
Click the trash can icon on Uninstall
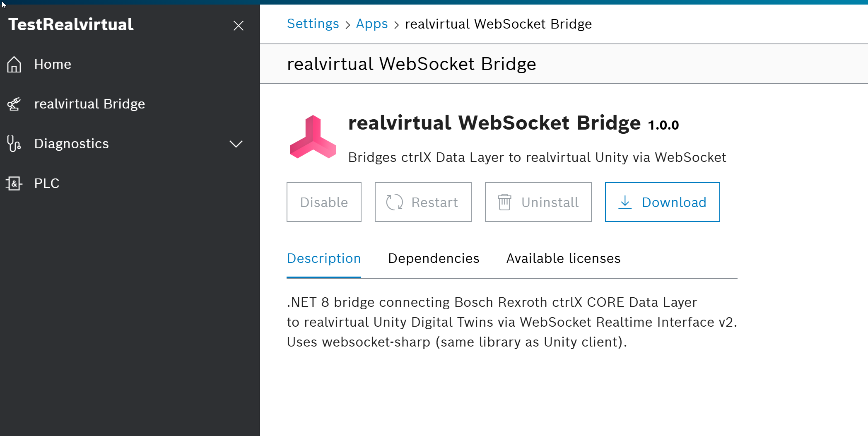(504, 202)
